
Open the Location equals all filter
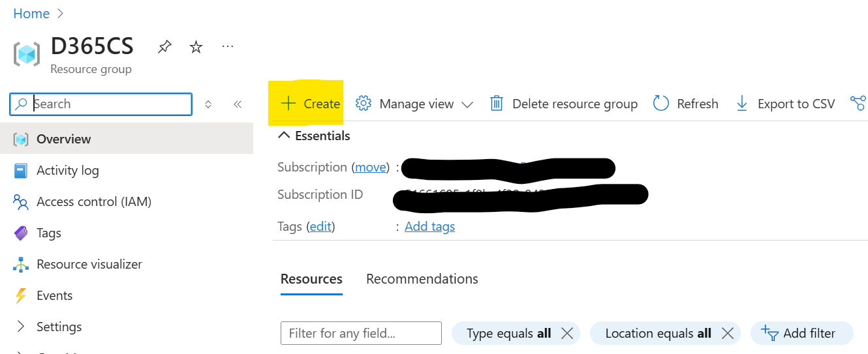click(x=658, y=333)
